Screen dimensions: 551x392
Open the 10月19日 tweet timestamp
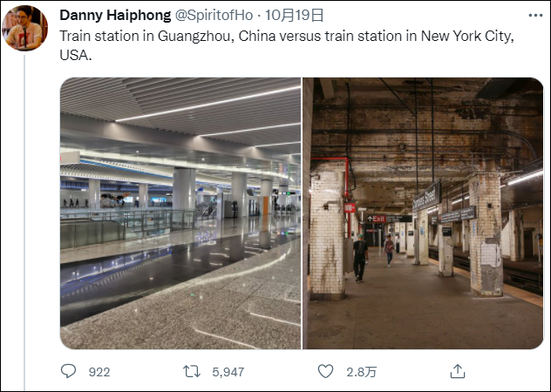tap(293, 16)
